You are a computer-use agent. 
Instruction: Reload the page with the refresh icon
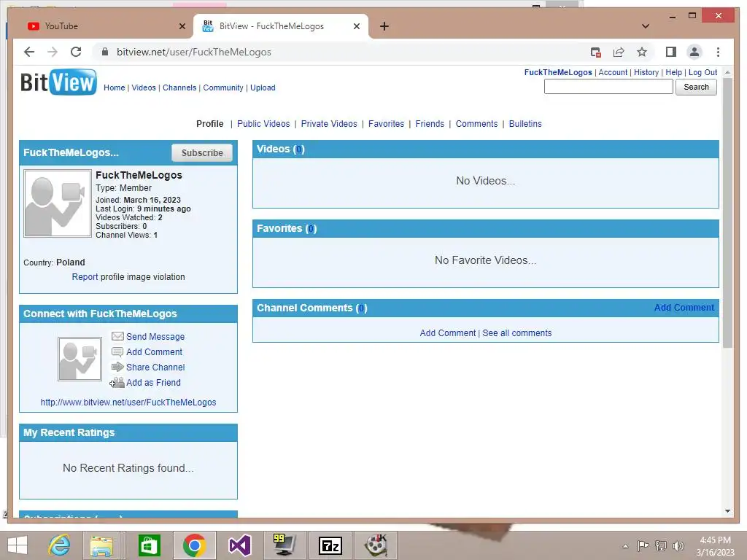coord(76,52)
